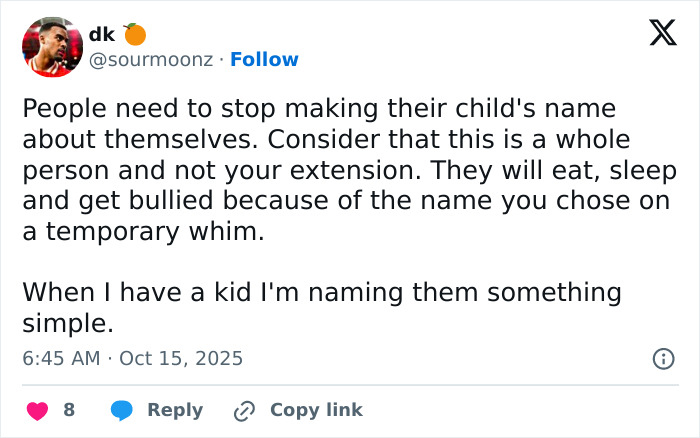Viewport: 700px width, 438px height.
Task: Click the like count number 8
Action: coord(69,410)
